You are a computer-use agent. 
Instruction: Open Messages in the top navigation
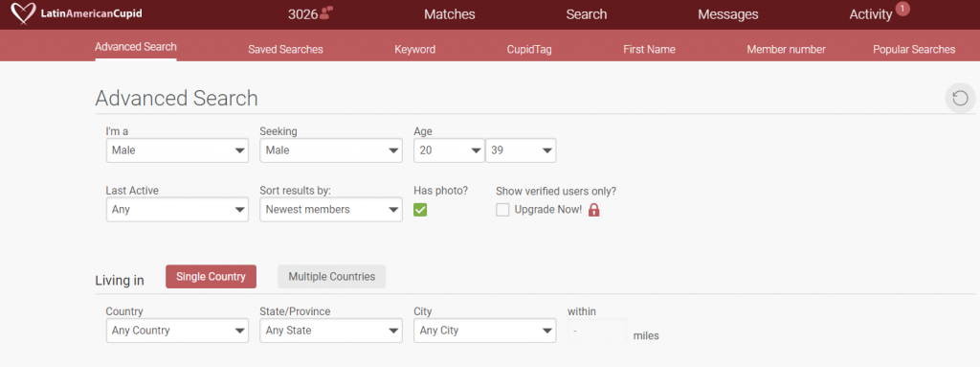[728, 14]
